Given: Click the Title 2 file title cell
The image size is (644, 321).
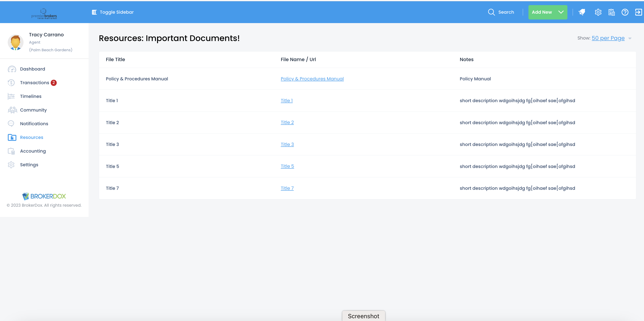Looking at the screenshot, I should (x=112, y=122).
